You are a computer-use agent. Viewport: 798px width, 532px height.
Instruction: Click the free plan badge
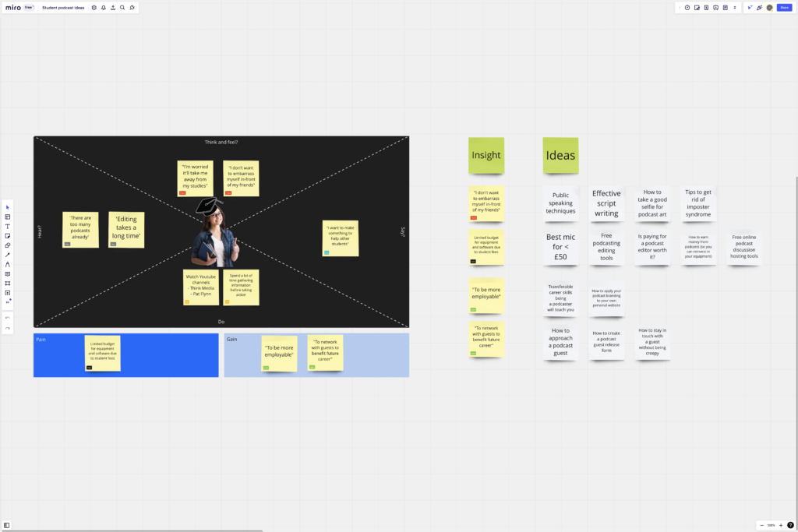29,8
